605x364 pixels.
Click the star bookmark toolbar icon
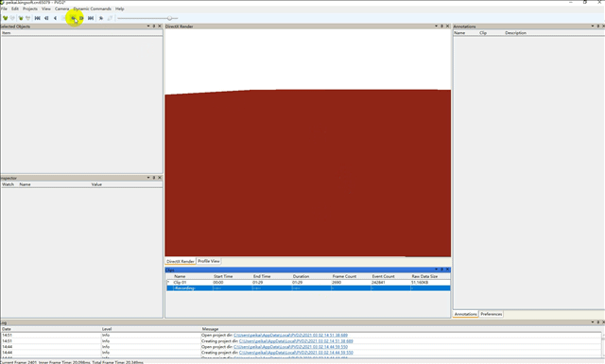click(x=101, y=18)
